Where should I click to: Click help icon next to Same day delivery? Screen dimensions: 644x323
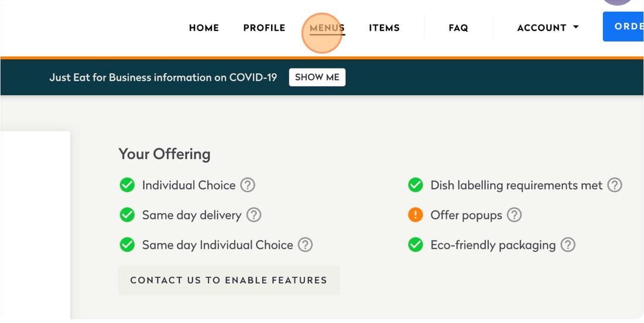[x=254, y=215]
